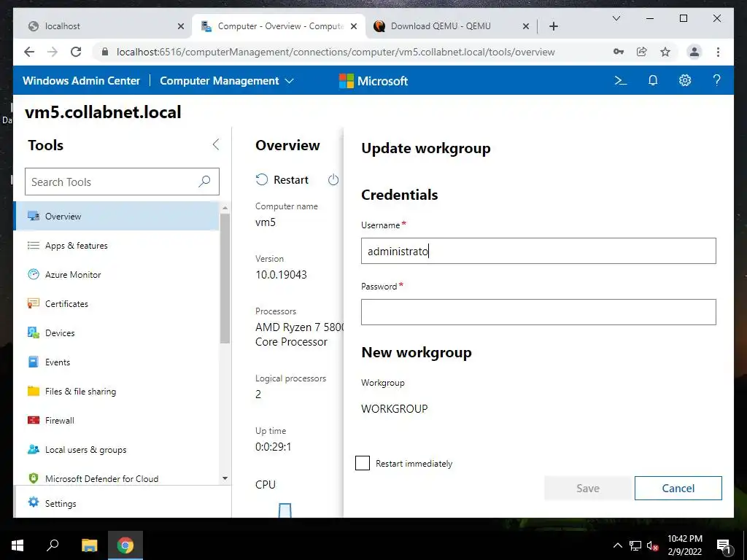Open the Certificates tool
This screenshot has height=560, width=747.
point(117,303)
